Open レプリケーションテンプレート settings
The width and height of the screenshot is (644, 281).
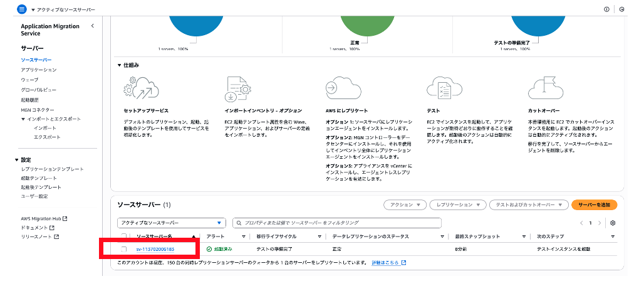pyautogui.click(x=52, y=169)
